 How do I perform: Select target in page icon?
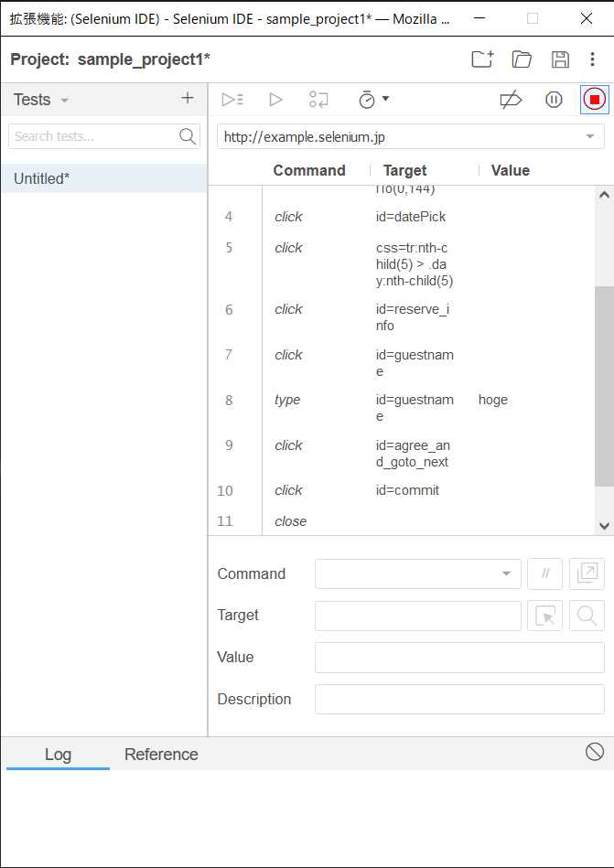click(x=544, y=616)
